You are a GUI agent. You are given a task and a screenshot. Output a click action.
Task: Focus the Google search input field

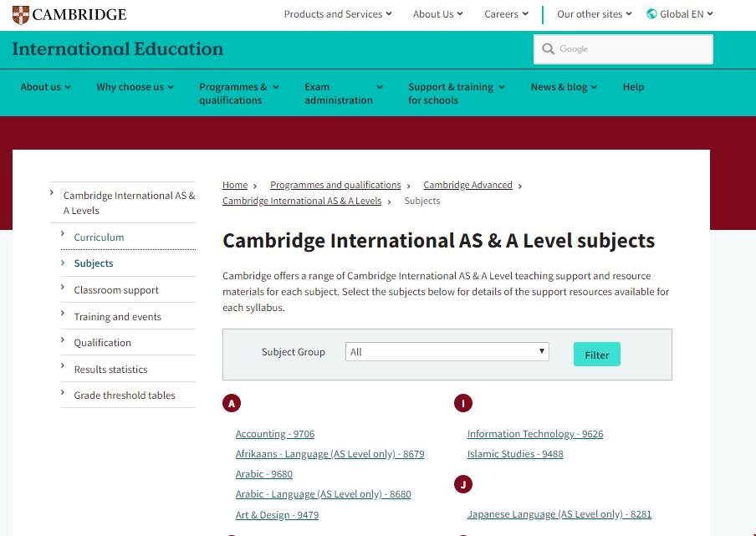[631, 49]
